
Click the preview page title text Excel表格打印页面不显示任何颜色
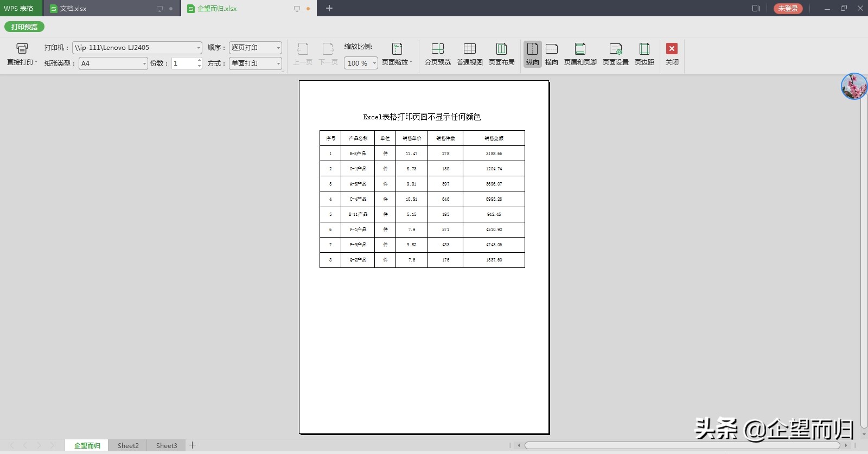[x=422, y=117]
